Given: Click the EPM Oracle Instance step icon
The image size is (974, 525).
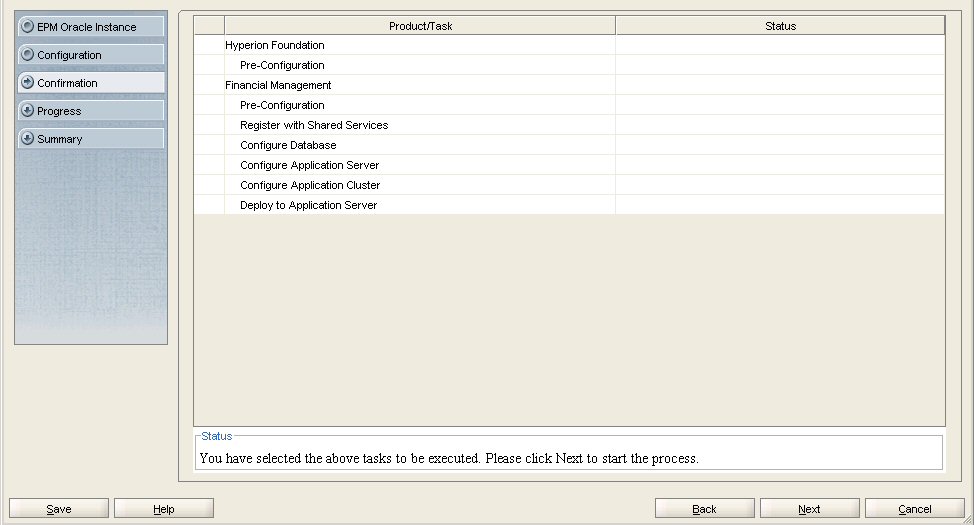Looking at the screenshot, I should (x=27, y=26).
